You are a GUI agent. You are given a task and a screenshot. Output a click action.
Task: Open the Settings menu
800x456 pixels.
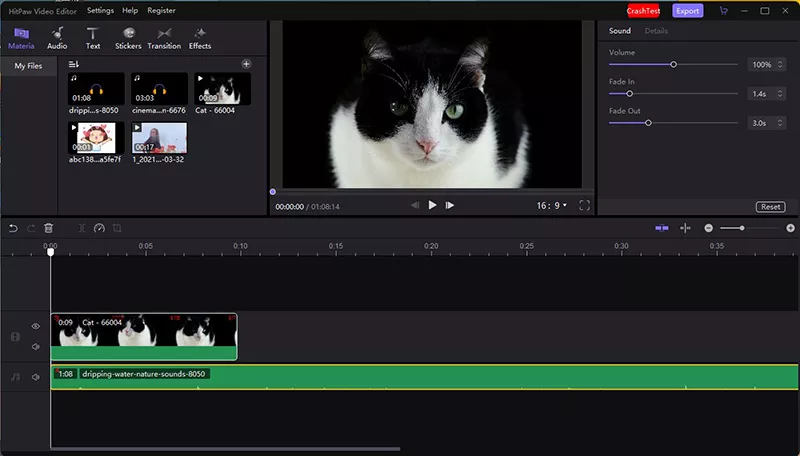100,10
